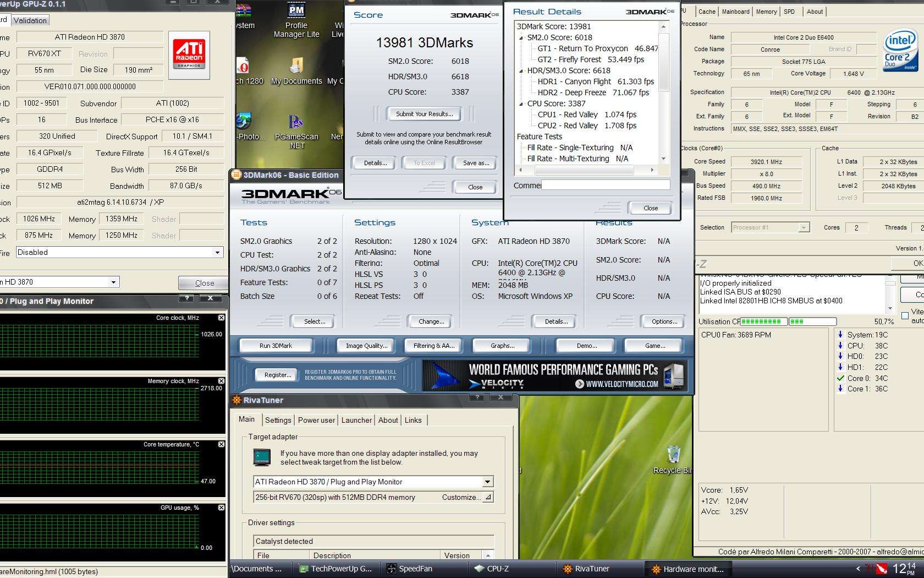Click the ATI Radeon logo in GPU-Z
The height and width of the screenshot is (578, 924).
[189, 54]
